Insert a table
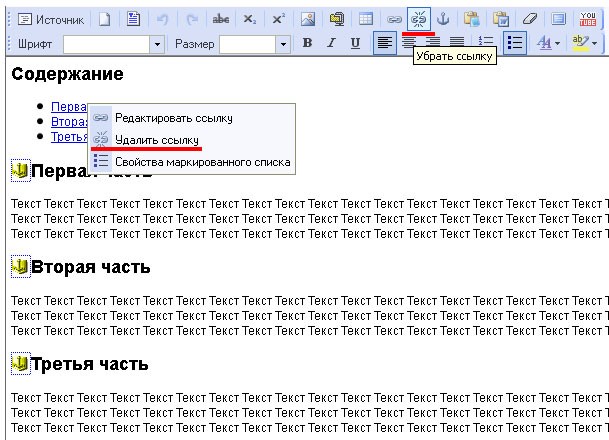 (x=365, y=19)
